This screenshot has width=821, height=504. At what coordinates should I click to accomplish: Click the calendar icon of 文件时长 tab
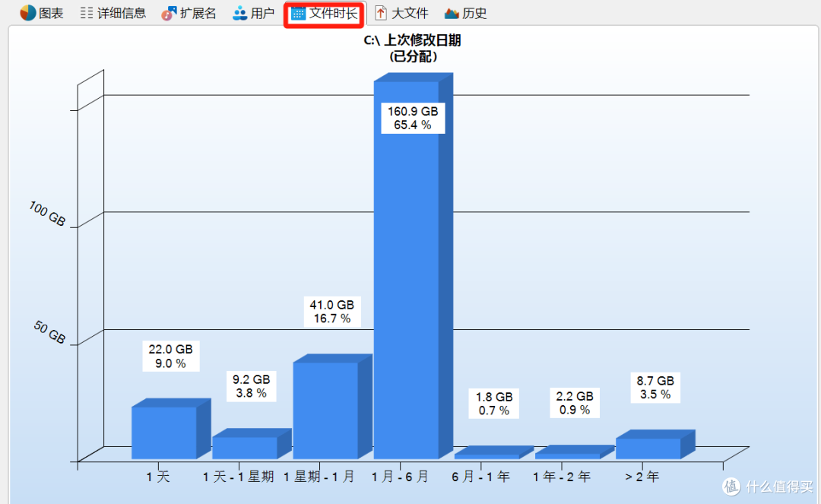tap(298, 13)
